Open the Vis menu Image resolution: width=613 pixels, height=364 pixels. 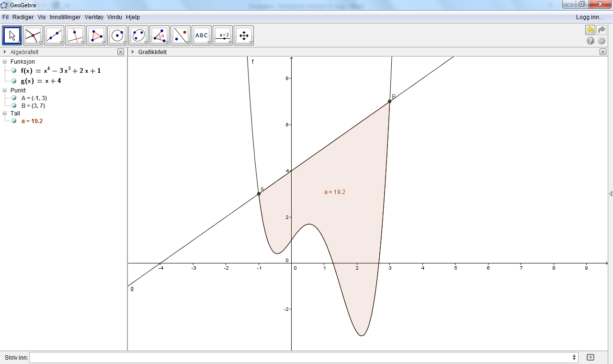tap(42, 17)
